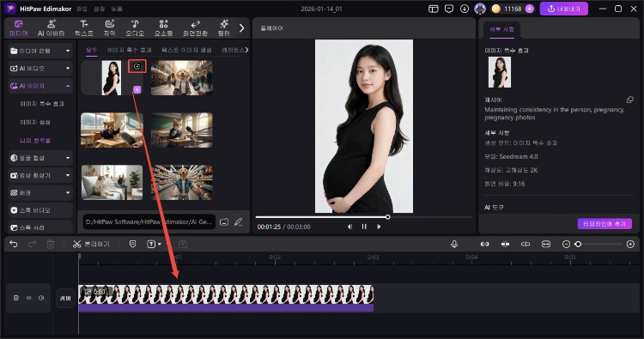The width and height of the screenshot is (644, 339).
Task: Open the 미디어 media tab
Action: click(19, 28)
